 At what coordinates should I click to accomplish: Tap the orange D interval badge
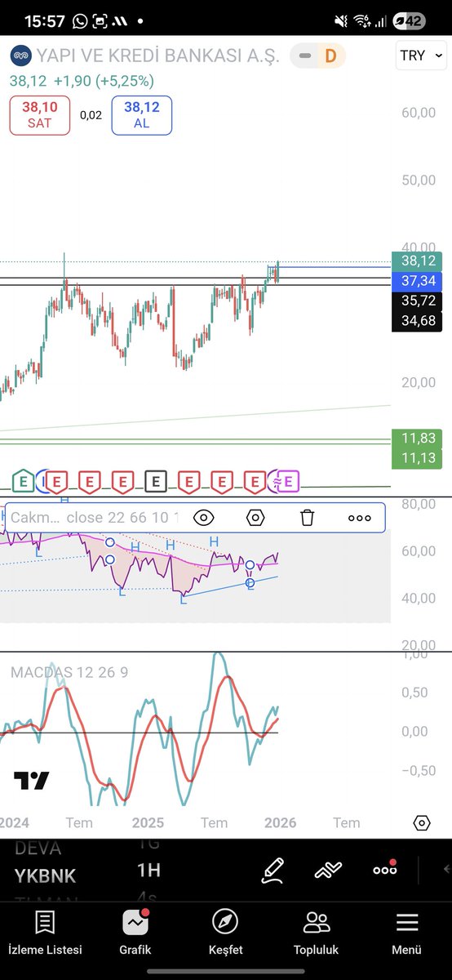click(x=330, y=56)
